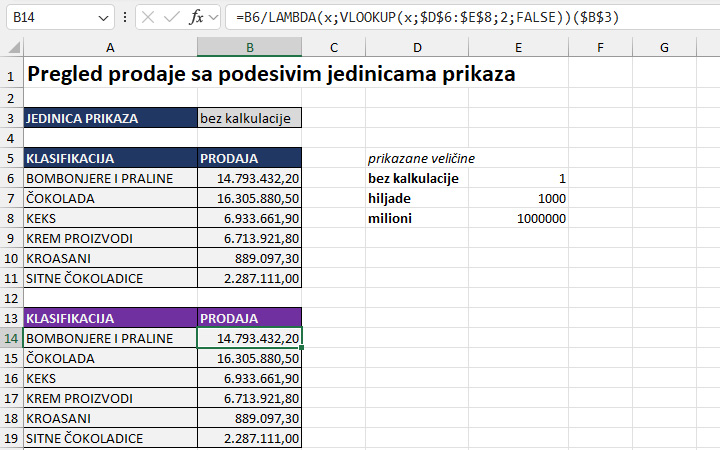Viewport: 720px width, 450px height.
Task: Select the row 3 header
Action: [x=11, y=118]
